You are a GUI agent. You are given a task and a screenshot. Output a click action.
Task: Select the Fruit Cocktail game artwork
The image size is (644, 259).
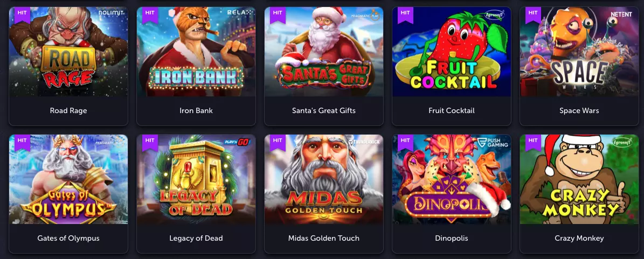coord(452,52)
